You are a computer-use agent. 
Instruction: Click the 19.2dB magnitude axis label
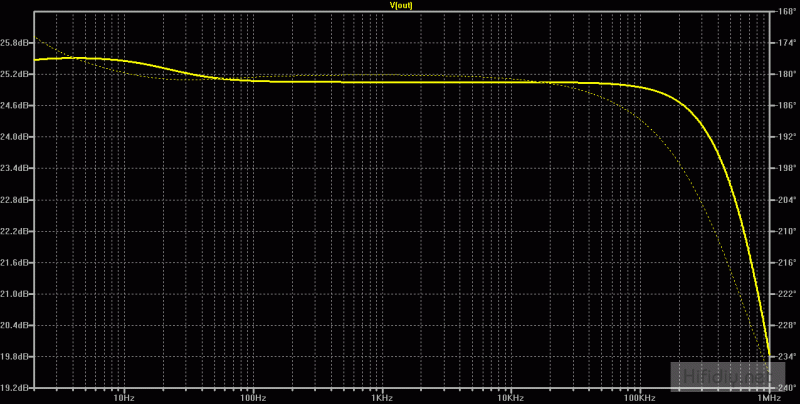pyautogui.click(x=15, y=388)
